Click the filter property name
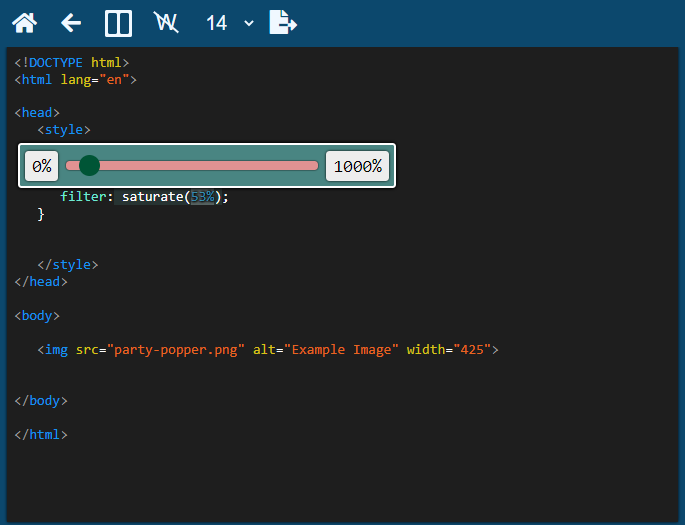Image resolution: width=685 pixels, height=525 pixels. point(83,197)
